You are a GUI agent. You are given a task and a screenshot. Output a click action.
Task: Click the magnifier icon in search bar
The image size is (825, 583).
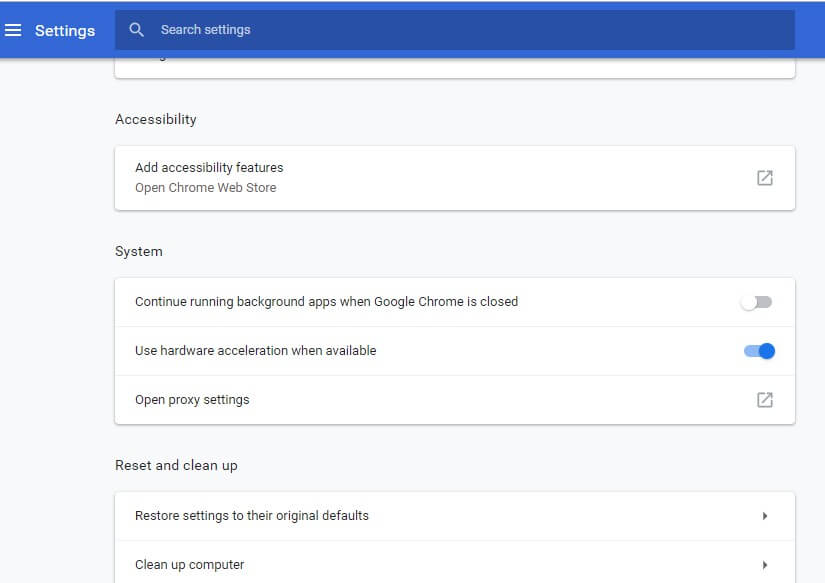[137, 30]
